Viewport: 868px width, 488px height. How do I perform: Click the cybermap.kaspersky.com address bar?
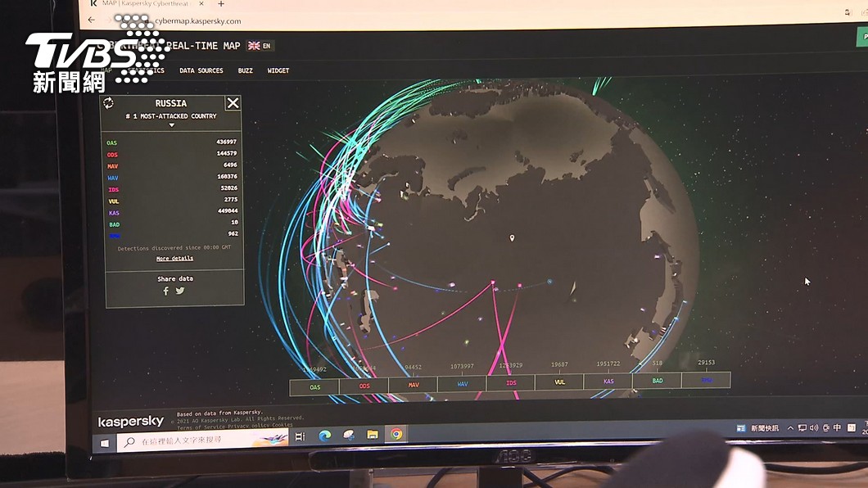tap(197, 21)
